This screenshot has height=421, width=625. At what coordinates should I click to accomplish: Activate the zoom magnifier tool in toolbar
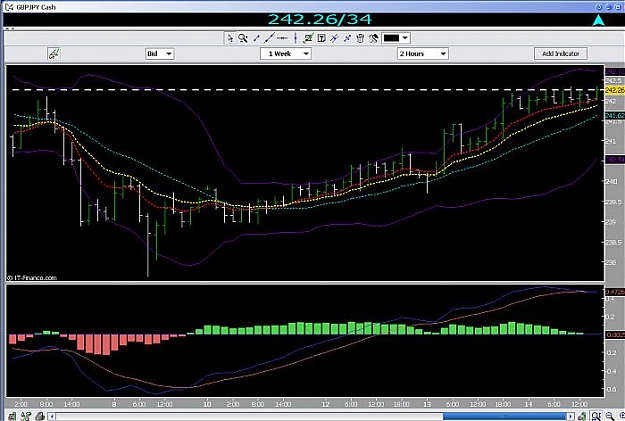(243, 38)
